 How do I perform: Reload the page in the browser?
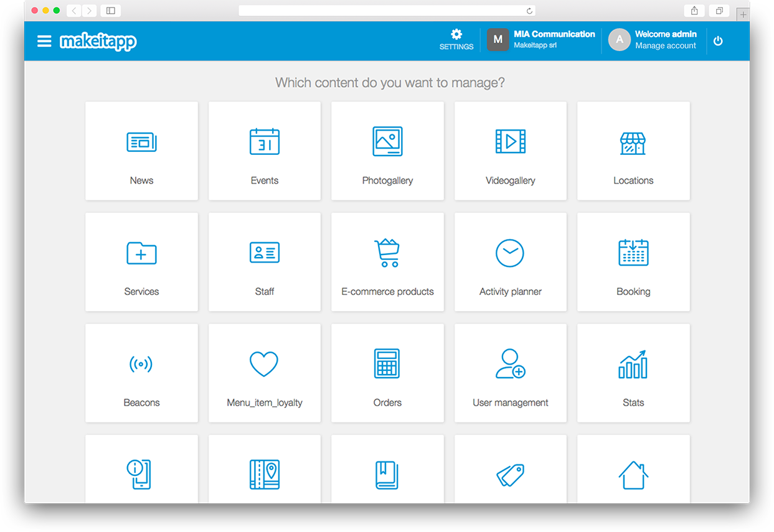coord(529,11)
